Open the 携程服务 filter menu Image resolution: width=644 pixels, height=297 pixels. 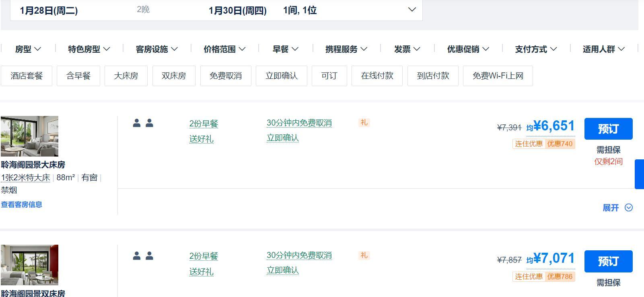(x=346, y=49)
